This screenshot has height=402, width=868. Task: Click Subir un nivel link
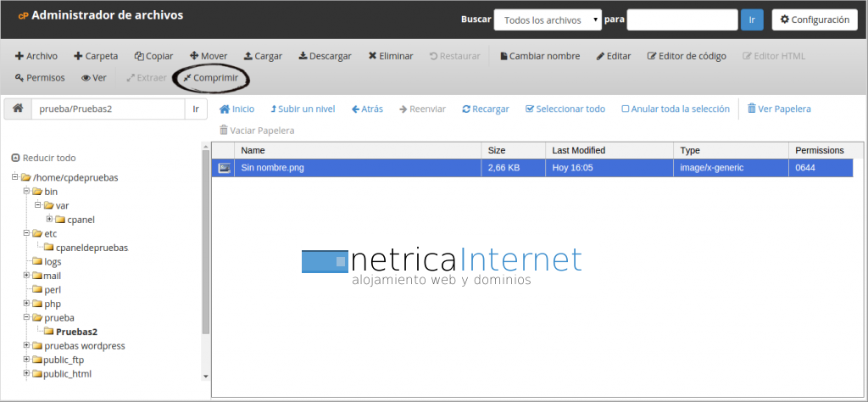coord(303,109)
